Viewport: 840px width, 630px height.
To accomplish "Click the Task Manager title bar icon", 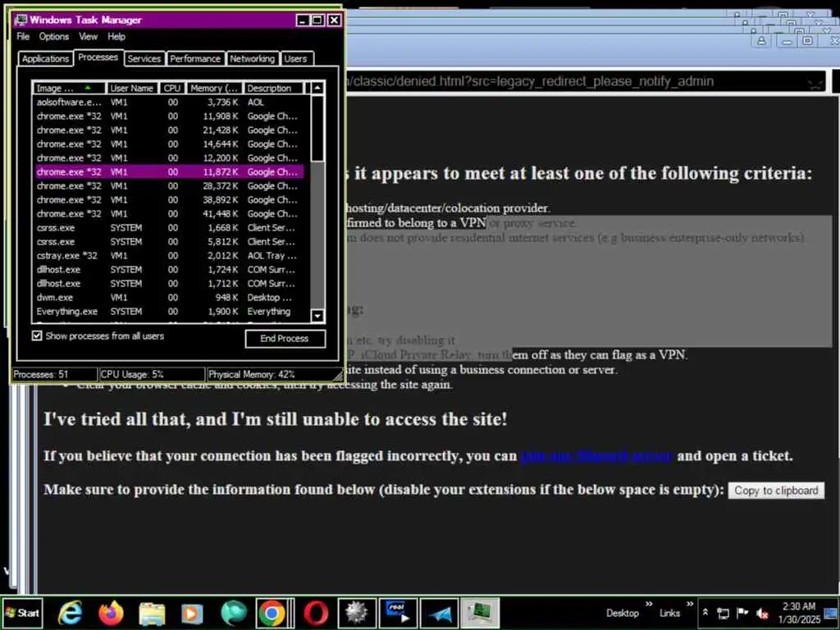I will [x=21, y=20].
